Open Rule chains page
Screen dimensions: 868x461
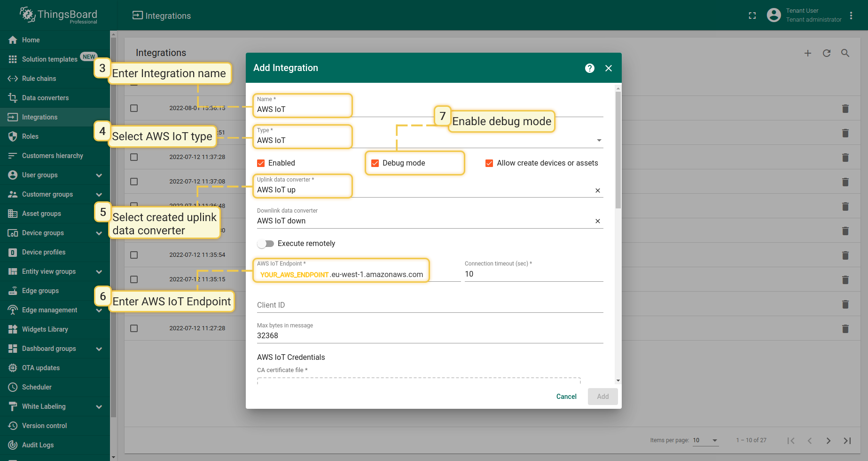(x=55, y=79)
